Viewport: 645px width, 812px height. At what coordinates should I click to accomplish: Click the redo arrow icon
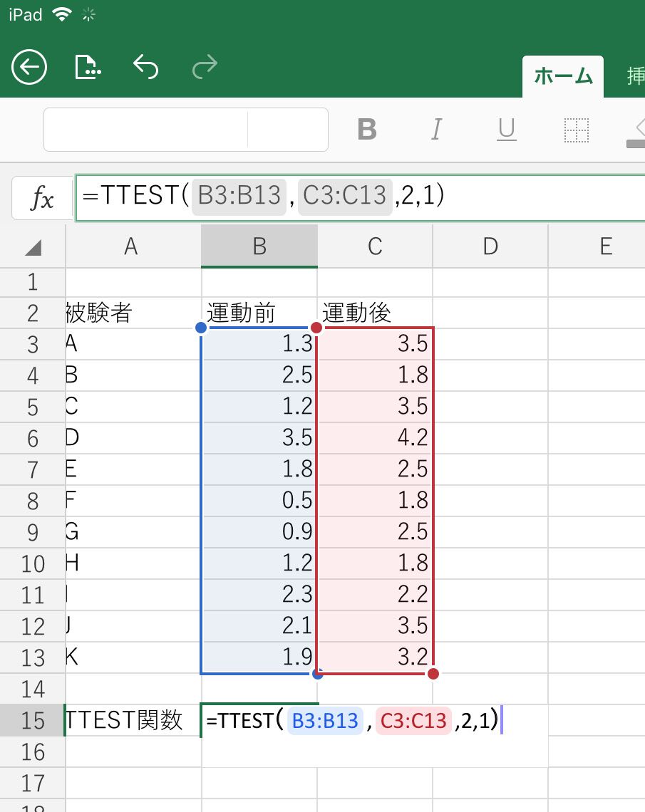click(205, 67)
